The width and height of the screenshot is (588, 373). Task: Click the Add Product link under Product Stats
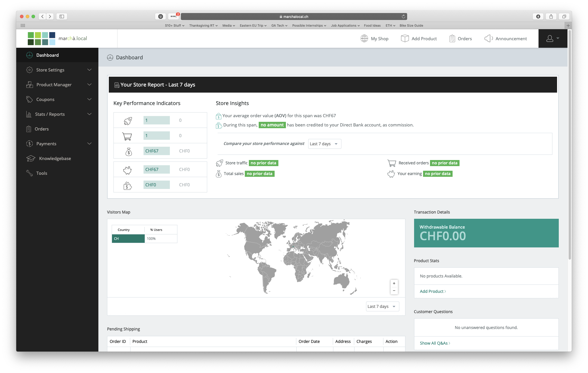(433, 291)
